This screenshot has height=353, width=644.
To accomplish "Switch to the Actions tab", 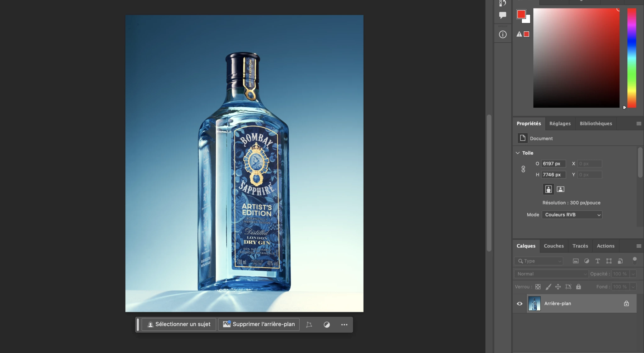I will (x=606, y=246).
